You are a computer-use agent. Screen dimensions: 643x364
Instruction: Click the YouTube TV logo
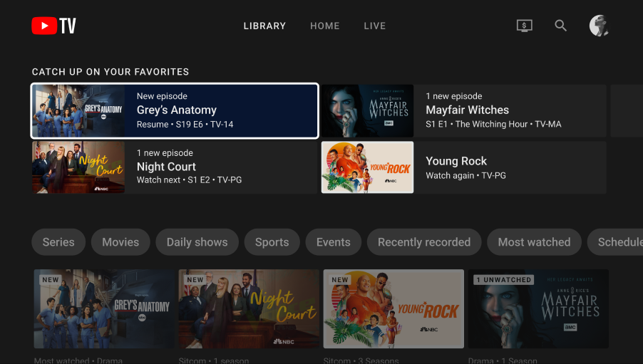tap(53, 26)
